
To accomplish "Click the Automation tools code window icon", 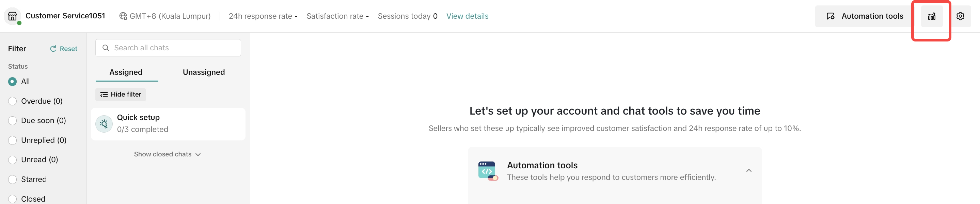I will tap(488, 171).
